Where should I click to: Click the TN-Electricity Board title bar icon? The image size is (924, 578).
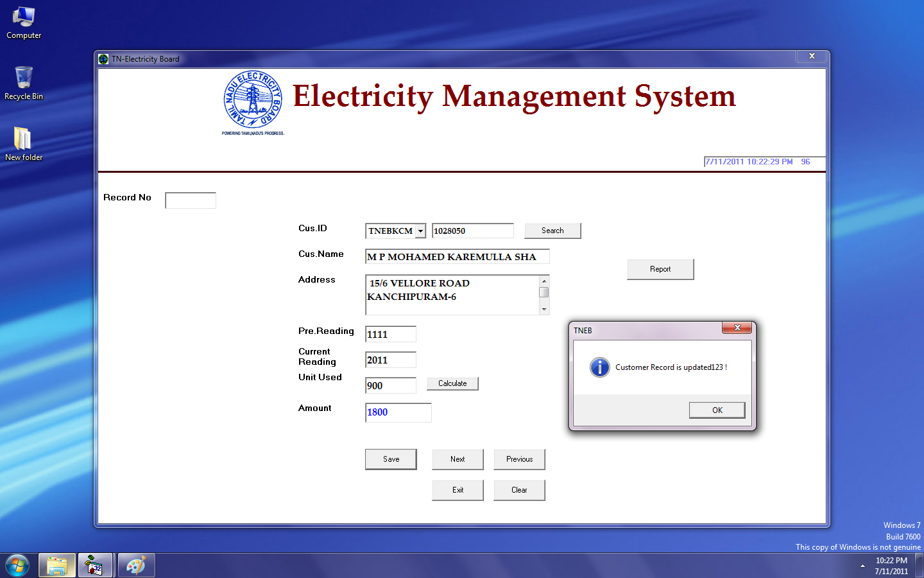coord(103,59)
